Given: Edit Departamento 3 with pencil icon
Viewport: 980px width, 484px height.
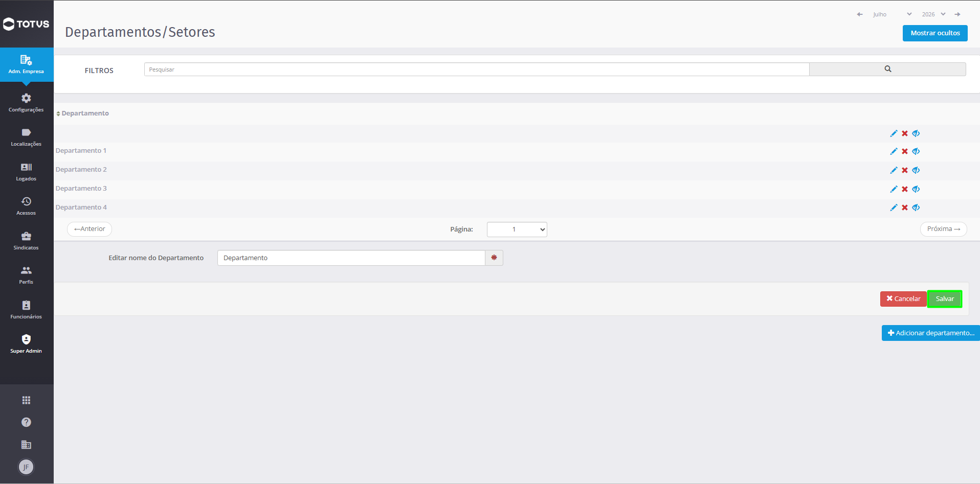Looking at the screenshot, I should 894,189.
